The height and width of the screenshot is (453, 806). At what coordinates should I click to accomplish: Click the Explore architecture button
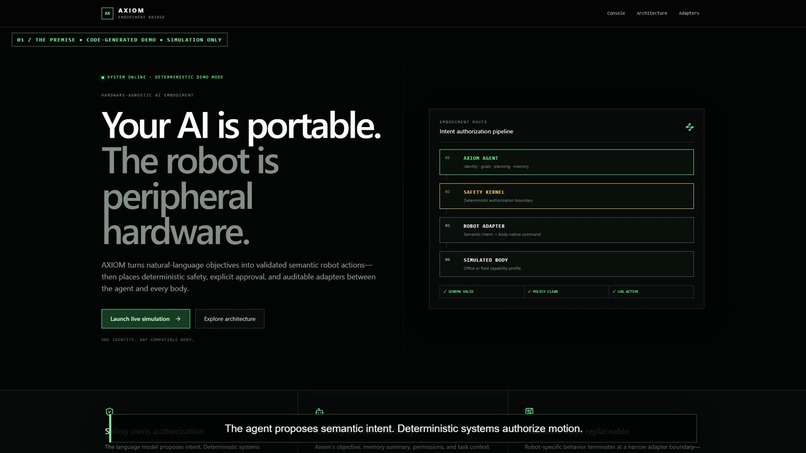(x=230, y=319)
